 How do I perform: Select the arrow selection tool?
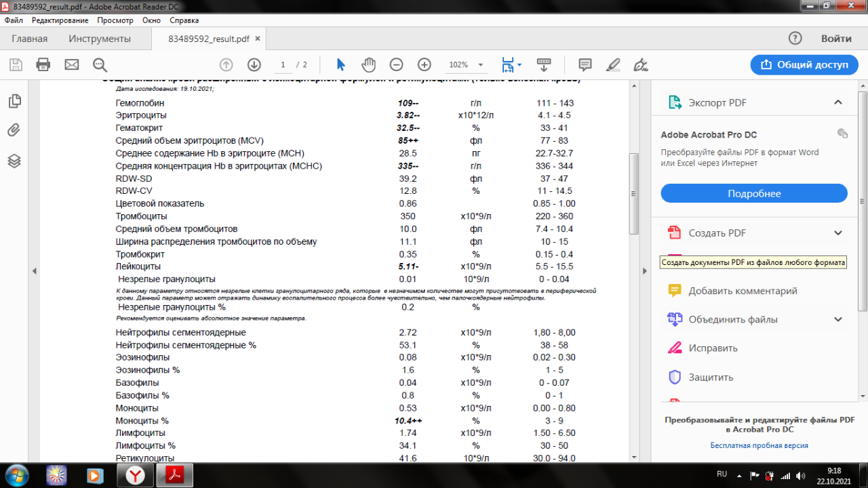click(x=341, y=64)
